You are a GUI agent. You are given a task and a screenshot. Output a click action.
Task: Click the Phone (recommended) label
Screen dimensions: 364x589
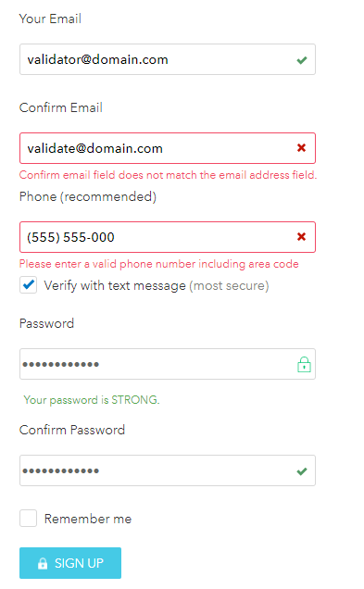click(x=88, y=197)
